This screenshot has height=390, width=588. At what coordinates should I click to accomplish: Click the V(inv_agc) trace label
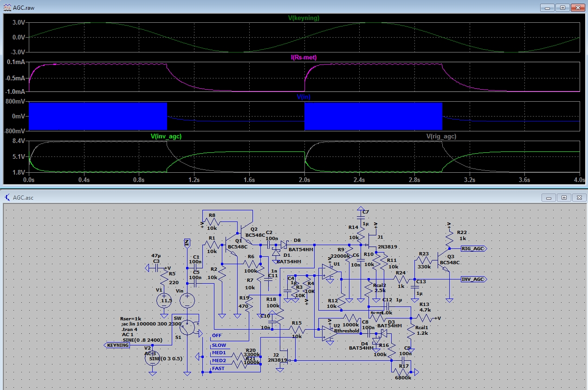click(x=166, y=136)
